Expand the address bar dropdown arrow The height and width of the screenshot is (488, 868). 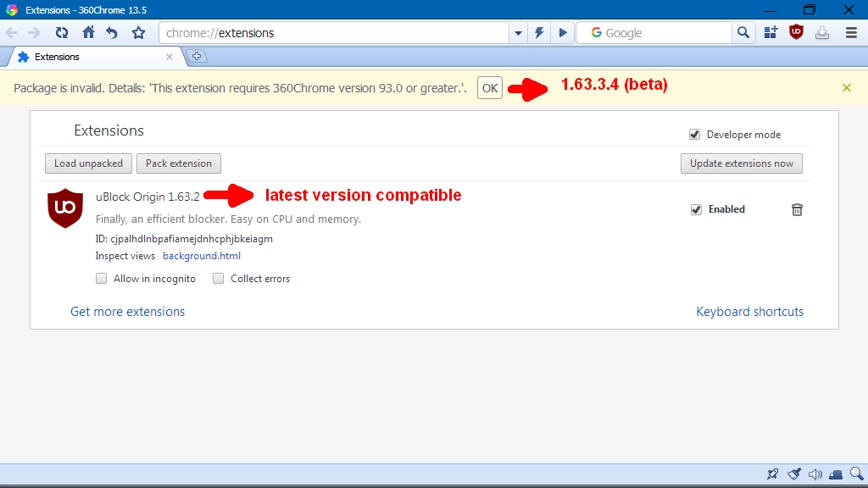coord(518,33)
